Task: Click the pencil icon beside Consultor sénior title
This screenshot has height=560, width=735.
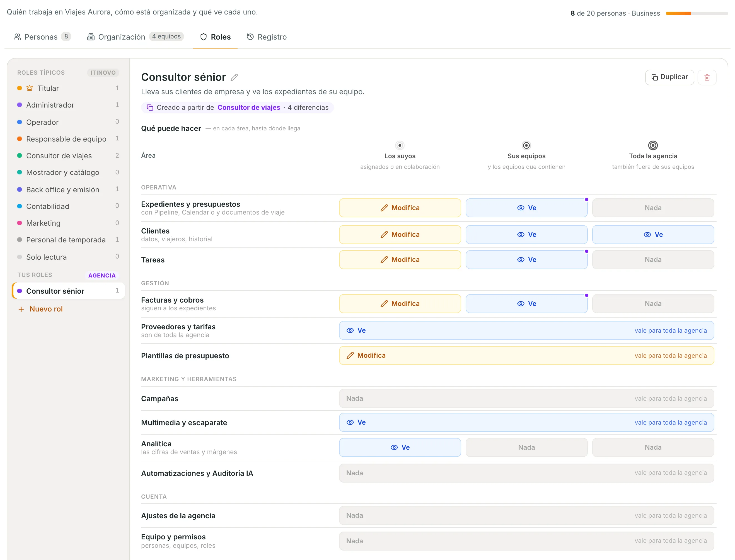Action: coord(234,77)
